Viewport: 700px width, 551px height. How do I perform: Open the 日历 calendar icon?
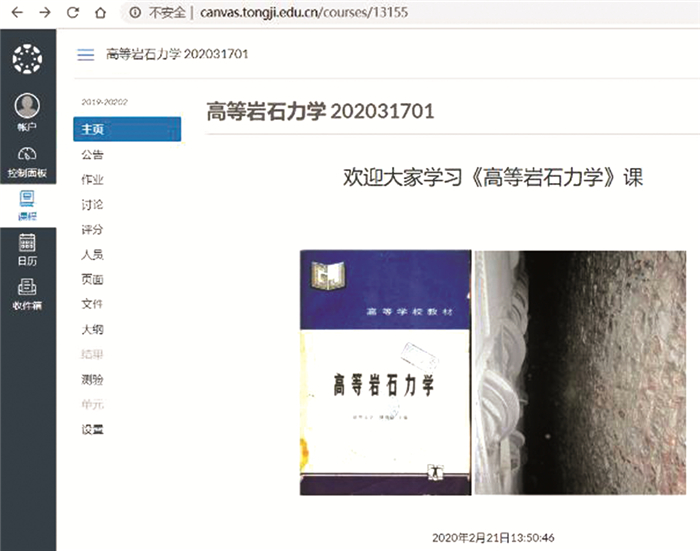pyautogui.click(x=27, y=249)
